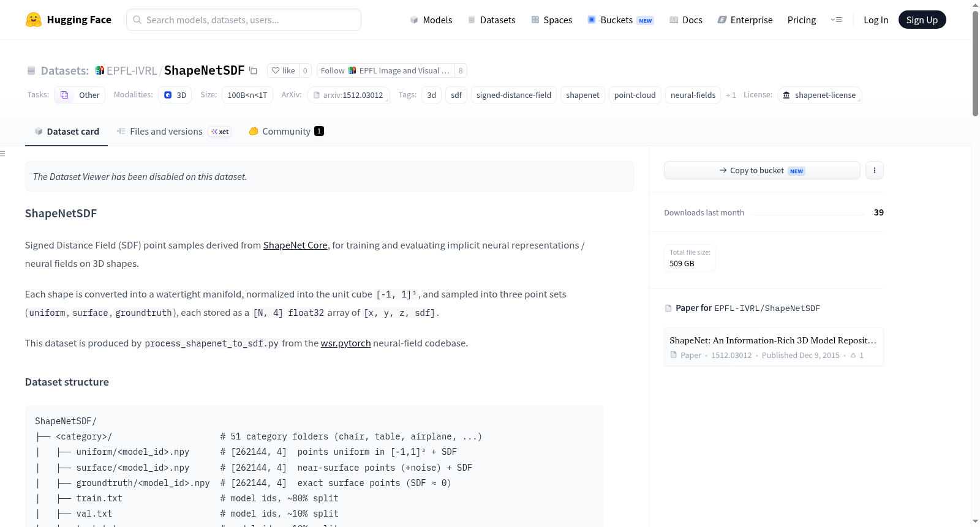Click the neural-fields tag
980x527 pixels.
(693, 95)
